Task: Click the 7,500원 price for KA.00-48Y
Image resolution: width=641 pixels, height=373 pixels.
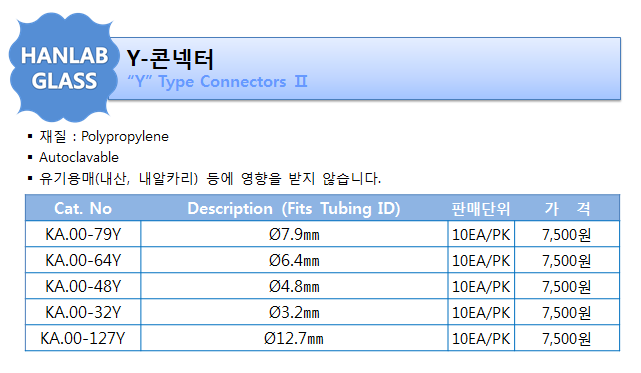Action: coord(567,286)
